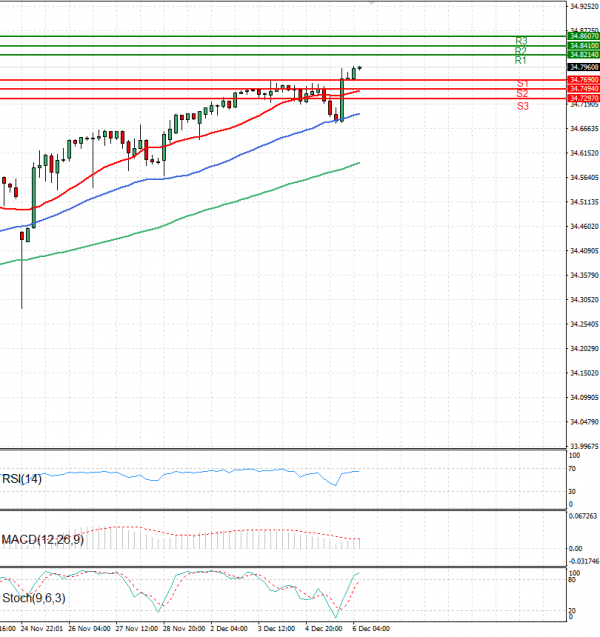Image resolution: width=600 pixels, height=637 pixels.
Task: Click the R1 resistance label
Action: pyautogui.click(x=521, y=61)
